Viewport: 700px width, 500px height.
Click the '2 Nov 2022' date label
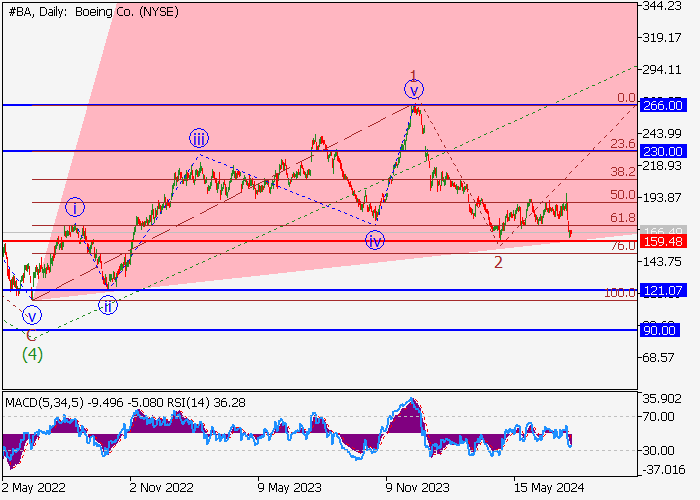point(162,488)
